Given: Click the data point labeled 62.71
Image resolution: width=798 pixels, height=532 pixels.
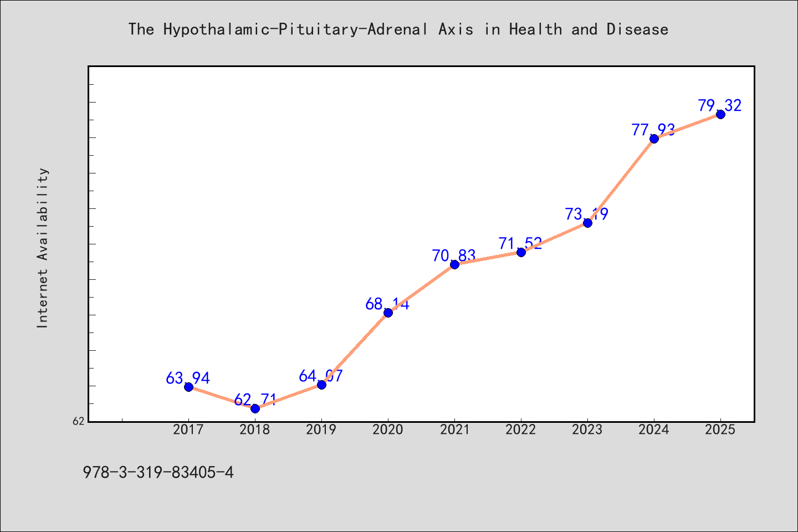Looking at the screenshot, I should 255,408.
